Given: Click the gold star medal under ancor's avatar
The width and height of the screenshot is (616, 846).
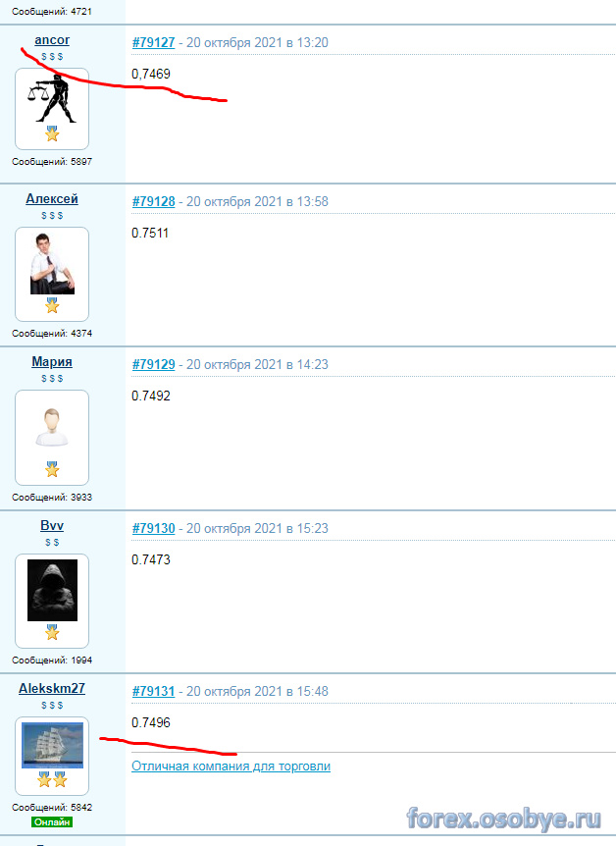Looking at the screenshot, I should 52,133.
